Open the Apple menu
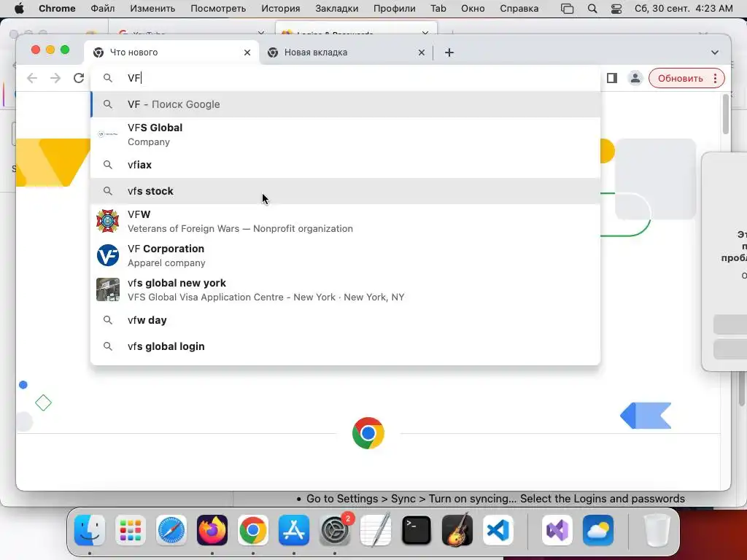This screenshot has height=560, width=747. tap(19, 9)
